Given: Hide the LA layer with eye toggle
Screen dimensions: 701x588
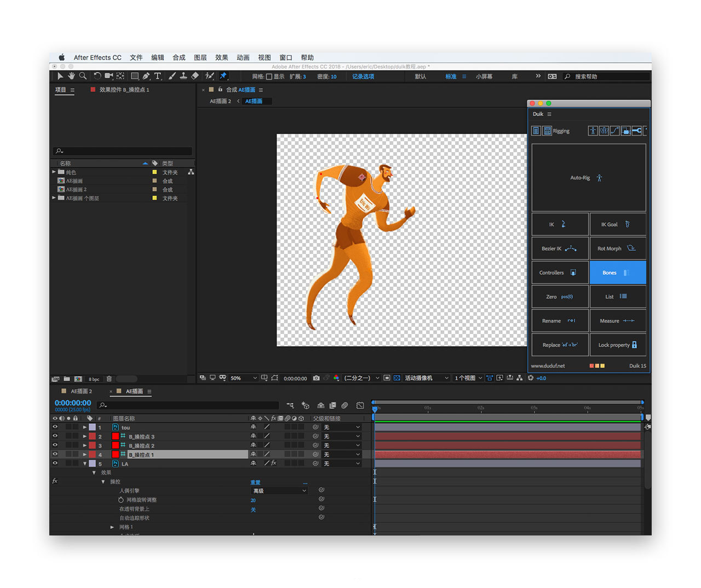Looking at the screenshot, I should point(55,463).
